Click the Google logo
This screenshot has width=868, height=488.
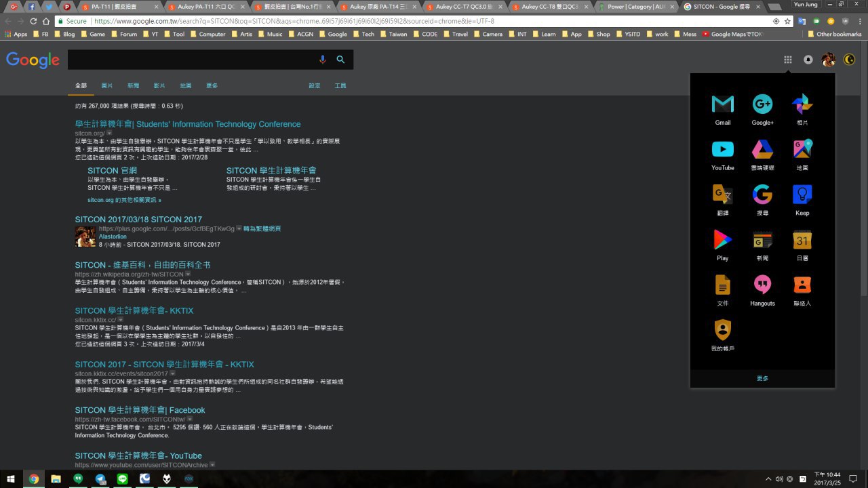click(x=33, y=60)
